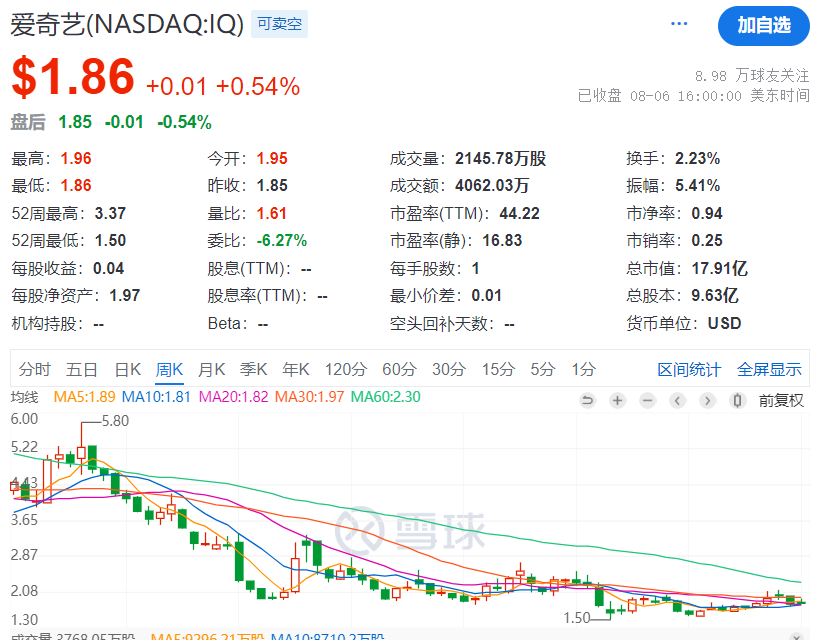Click the chart reset (undo arrow) icon
The height and width of the screenshot is (640, 824).
(x=588, y=400)
